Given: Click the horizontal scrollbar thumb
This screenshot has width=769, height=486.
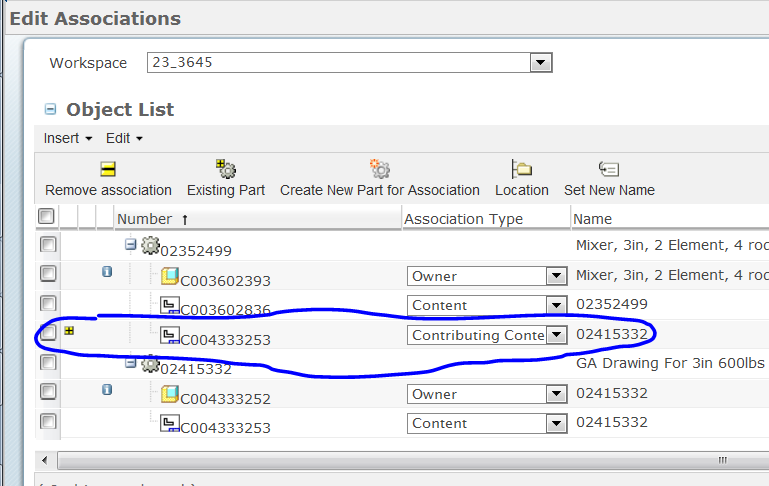Looking at the screenshot, I should point(412,460).
